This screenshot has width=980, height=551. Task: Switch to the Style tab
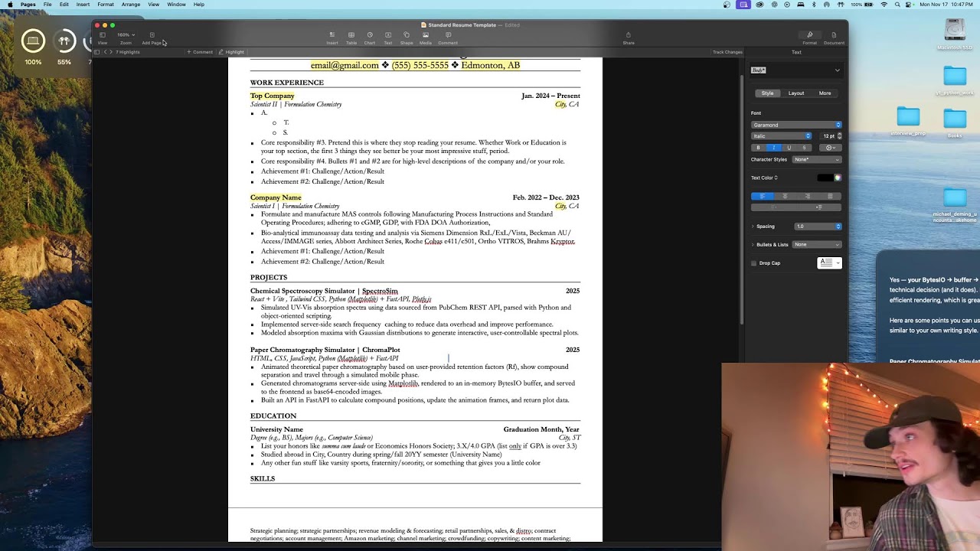point(767,93)
